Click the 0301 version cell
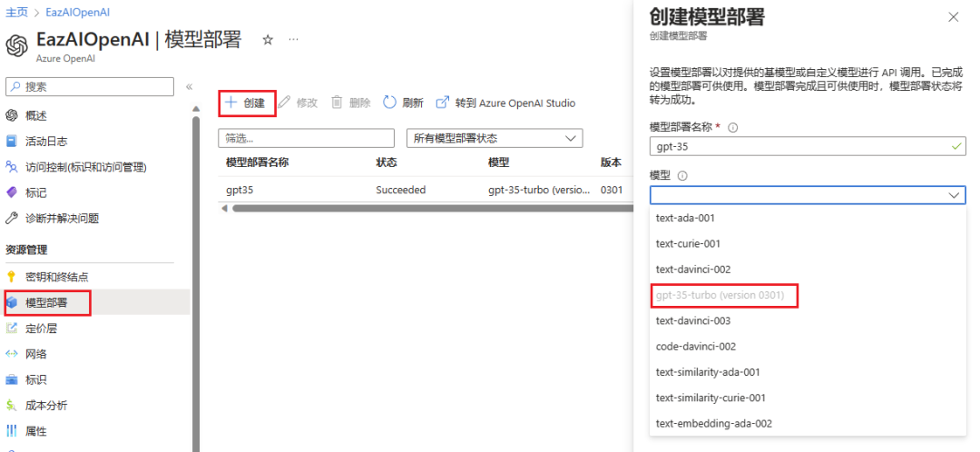 (612, 190)
